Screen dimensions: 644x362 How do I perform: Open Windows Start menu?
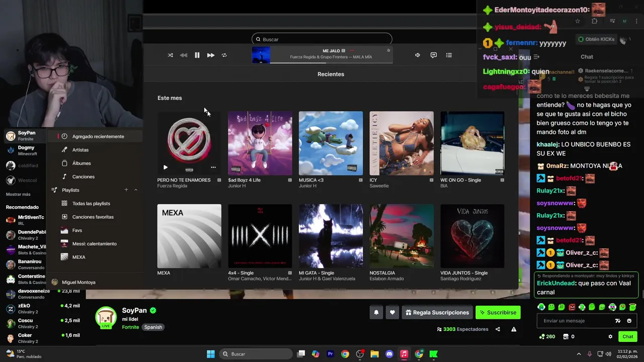[x=211, y=354]
